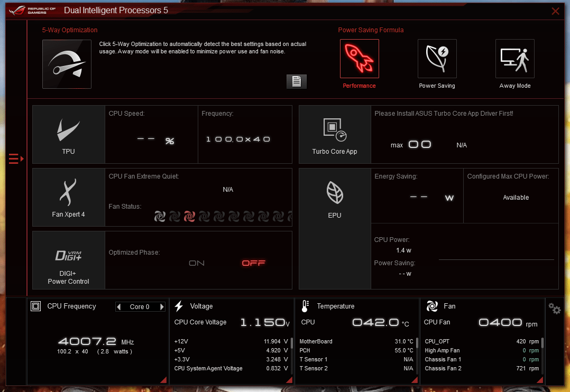Expand the left side menu panel
This screenshot has height=392, width=570.
16,159
